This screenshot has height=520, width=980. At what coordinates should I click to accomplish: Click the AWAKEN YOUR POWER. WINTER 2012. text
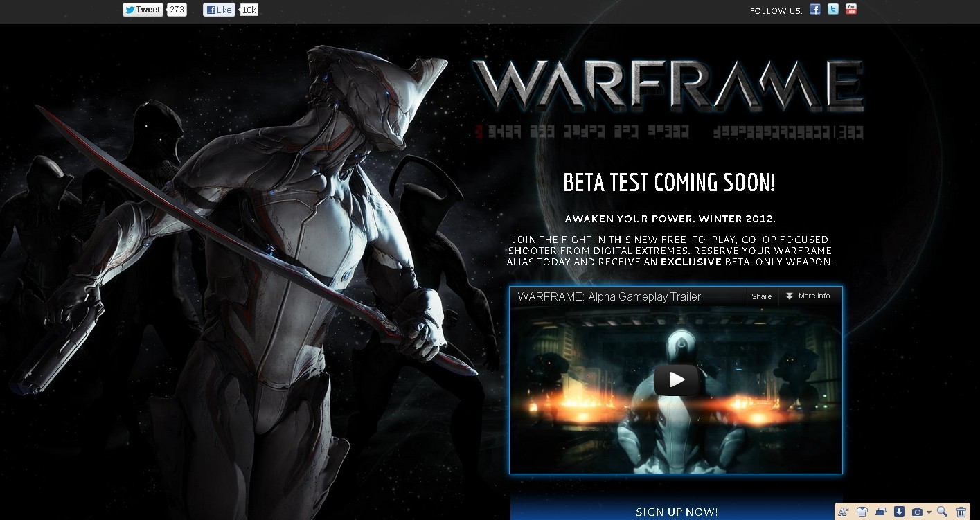669,219
